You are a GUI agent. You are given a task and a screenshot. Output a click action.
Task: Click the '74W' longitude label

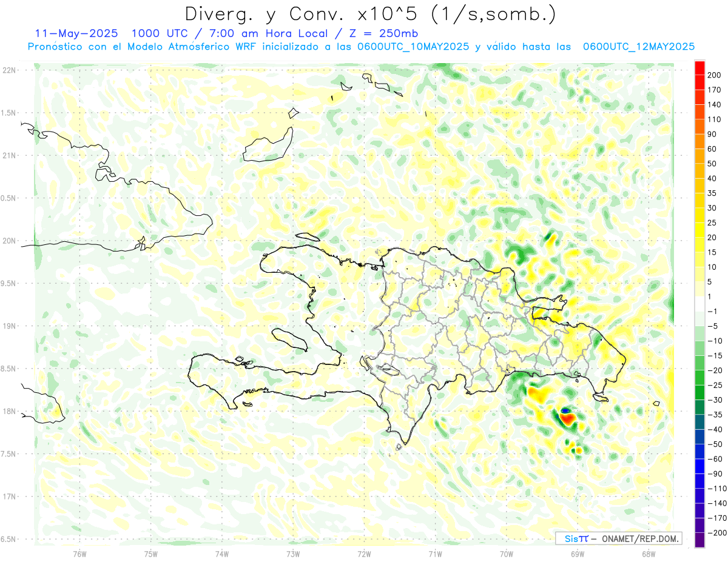click(x=221, y=553)
